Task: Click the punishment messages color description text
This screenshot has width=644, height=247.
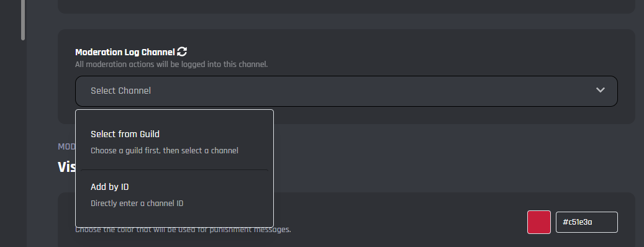Action: [x=183, y=230]
